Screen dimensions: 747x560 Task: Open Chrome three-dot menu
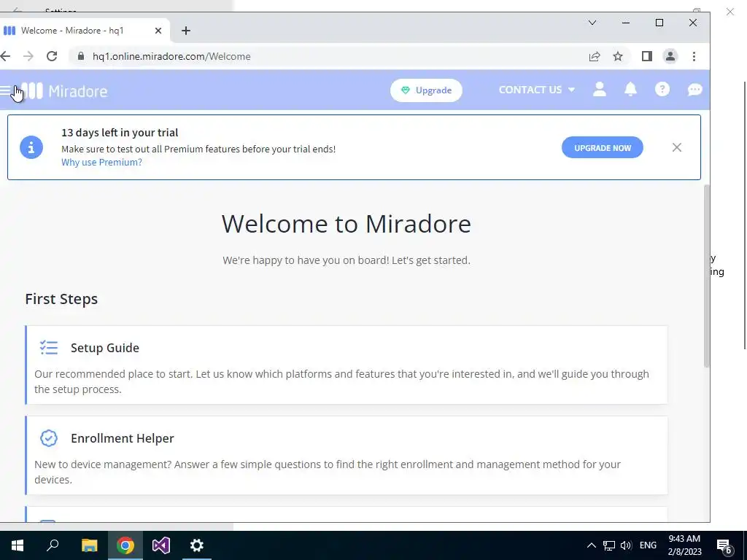coord(694,56)
